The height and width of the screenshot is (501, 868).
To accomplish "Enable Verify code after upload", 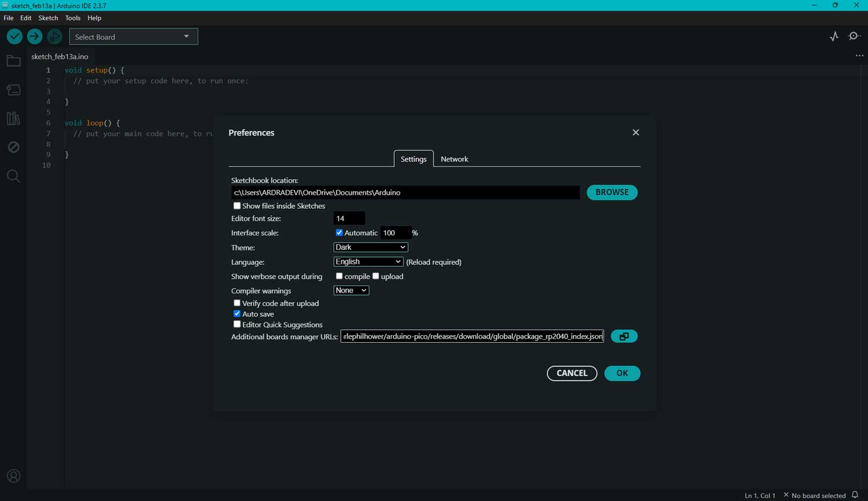I will pyautogui.click(x=237, y=303).
